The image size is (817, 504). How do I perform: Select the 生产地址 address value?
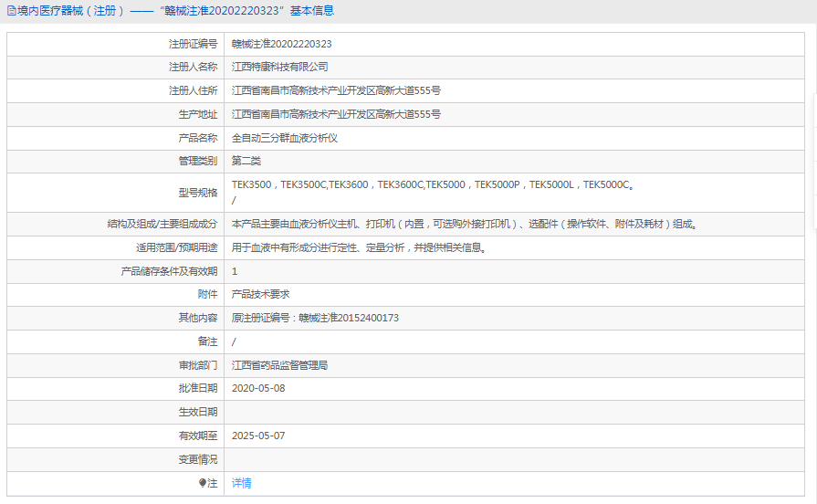(x=336, y=114)
